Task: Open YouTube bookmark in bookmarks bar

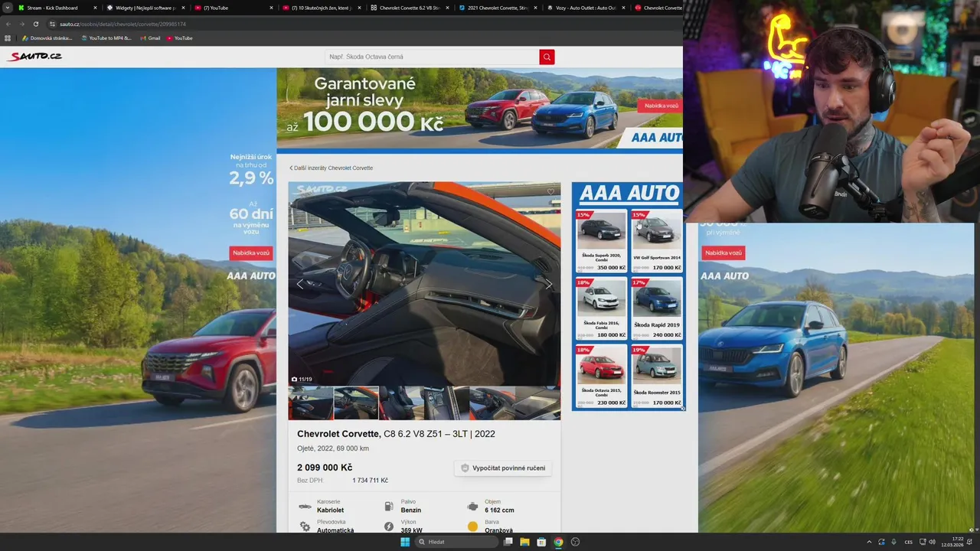Action: tap(180, 37)
